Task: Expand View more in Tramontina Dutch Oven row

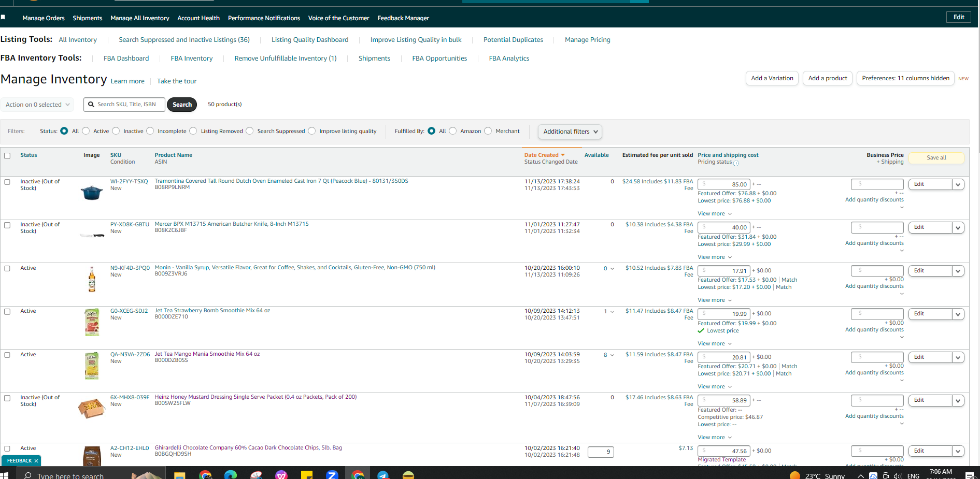Action: point(715,214)
